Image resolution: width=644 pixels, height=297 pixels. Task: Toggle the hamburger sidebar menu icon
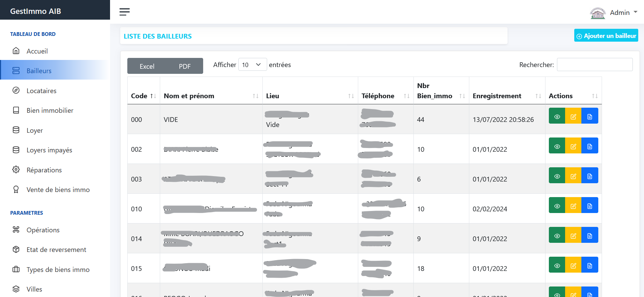tap(125, 12)
